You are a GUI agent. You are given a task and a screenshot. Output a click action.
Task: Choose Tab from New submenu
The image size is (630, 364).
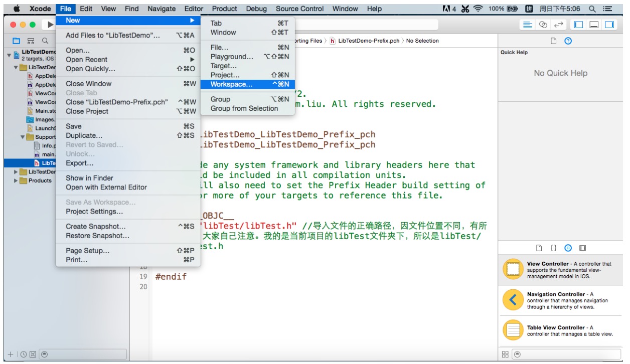point(248,23)
